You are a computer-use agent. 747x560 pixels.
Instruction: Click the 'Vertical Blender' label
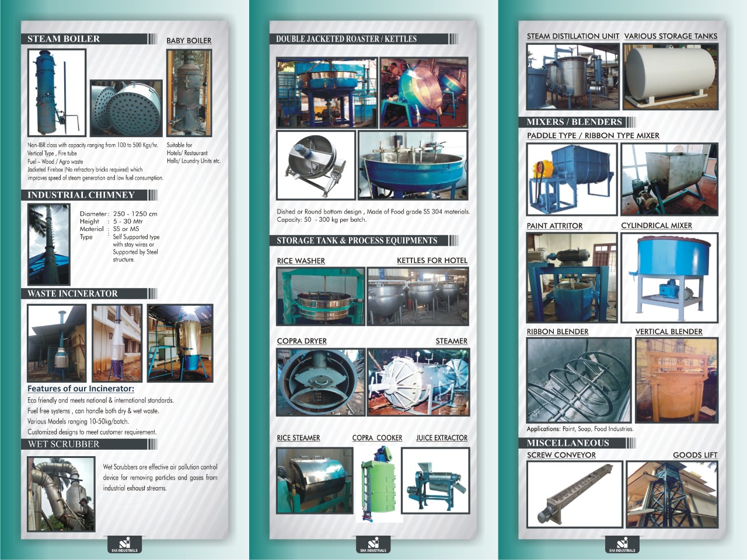[669, 331]
